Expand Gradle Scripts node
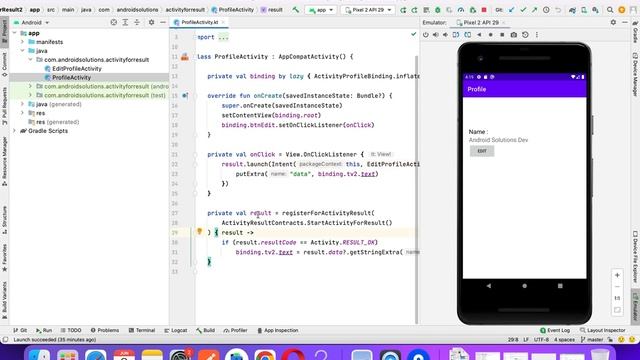The height and width of the screenshot is (360, 640). [x=15, y=131]
